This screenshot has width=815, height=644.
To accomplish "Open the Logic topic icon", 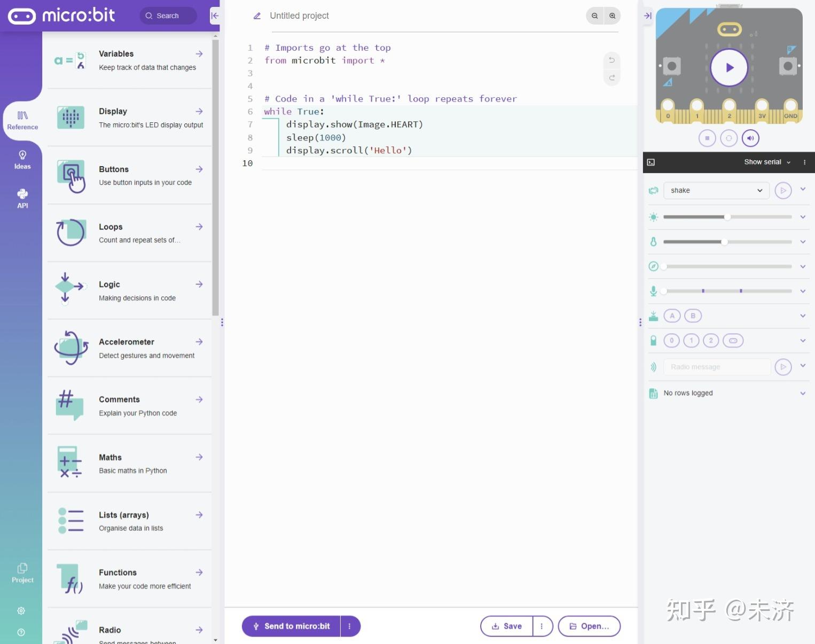I will (70, 288).
